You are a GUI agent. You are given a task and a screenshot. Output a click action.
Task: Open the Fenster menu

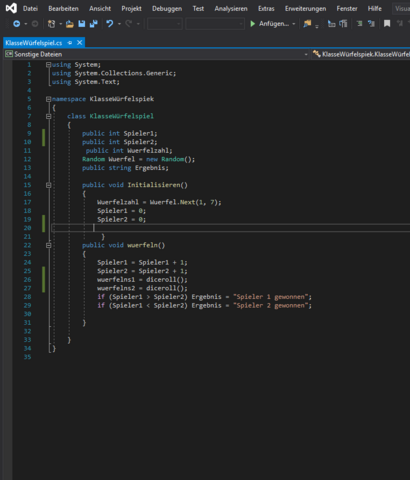coord(347,9)
